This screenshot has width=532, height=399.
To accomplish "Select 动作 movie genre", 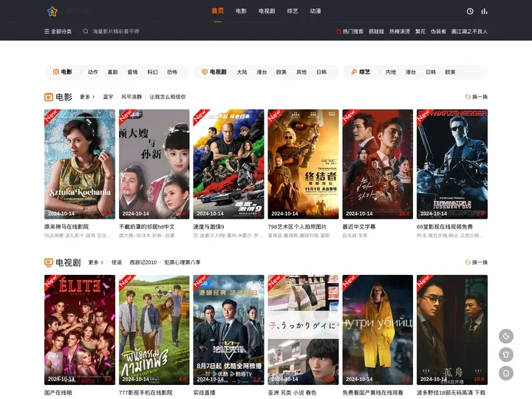I will tap(93, 72).
